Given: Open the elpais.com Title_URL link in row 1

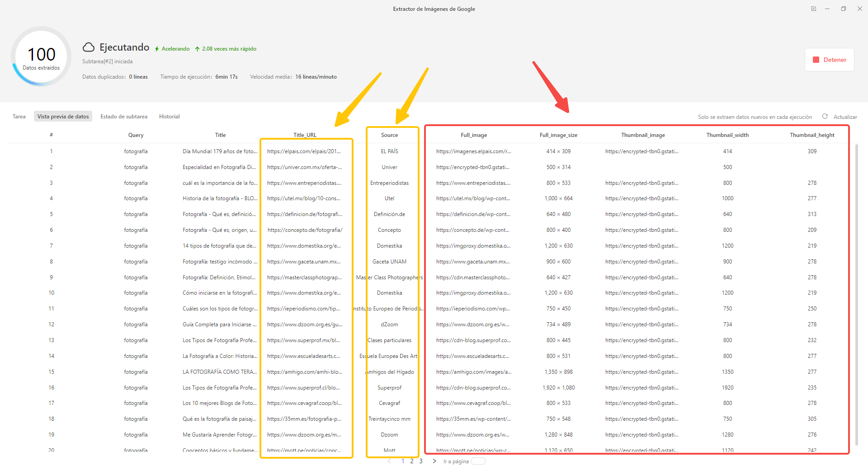Looking at the screenshot, I should pos(304,151).
